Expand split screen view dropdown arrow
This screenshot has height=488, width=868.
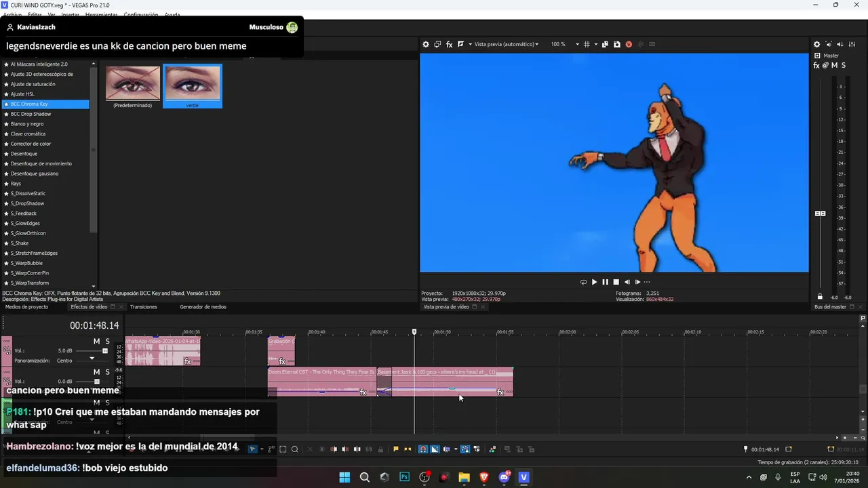[x=471, y=44]
